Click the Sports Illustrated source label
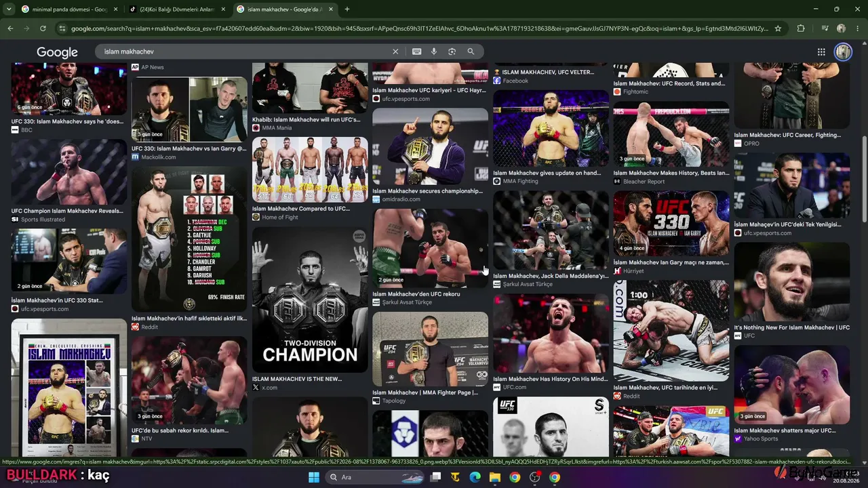The height and width of the screenshot is (488, 868). pyautogui.click(x=43, y=220)
